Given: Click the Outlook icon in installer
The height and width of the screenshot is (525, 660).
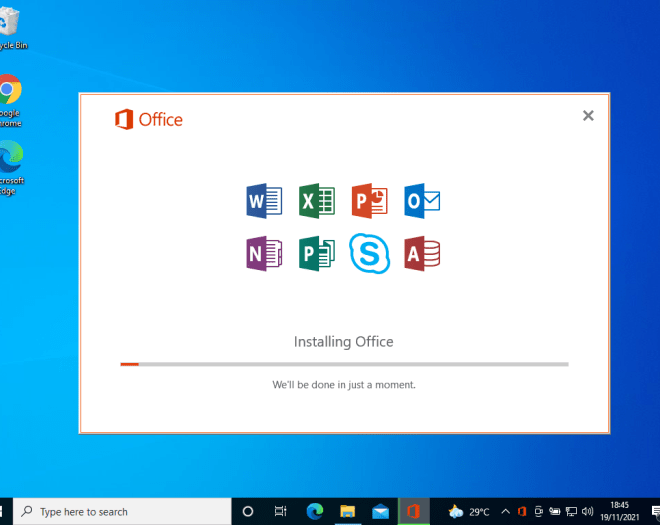Looking at the screenshot, I should tap(422, 201).
